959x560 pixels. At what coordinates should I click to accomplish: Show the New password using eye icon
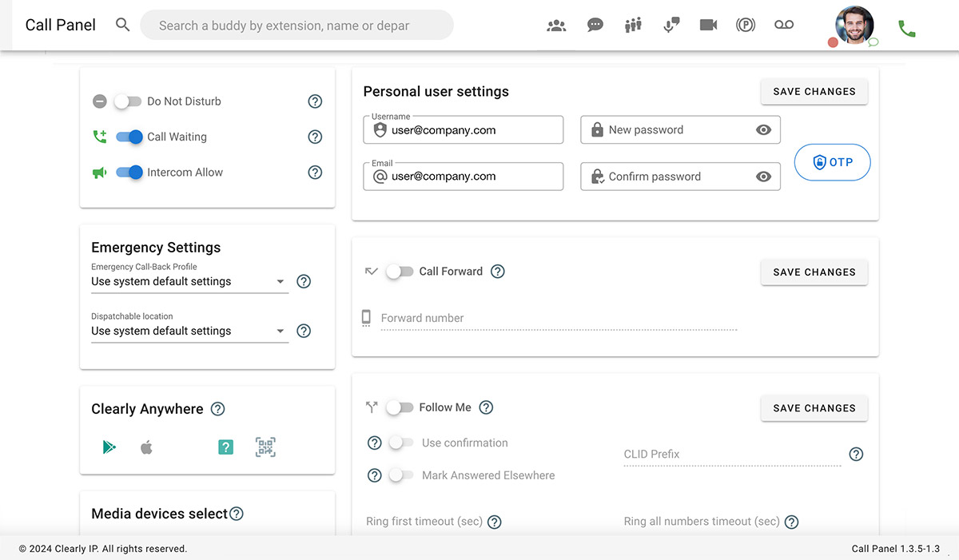tap(763, 130)
